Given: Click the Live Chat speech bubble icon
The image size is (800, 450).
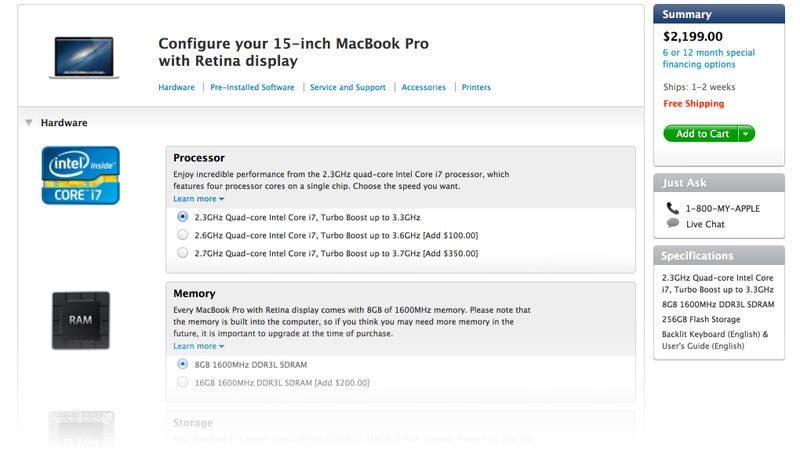Looking at the screenshot, I should click(672, 223).
